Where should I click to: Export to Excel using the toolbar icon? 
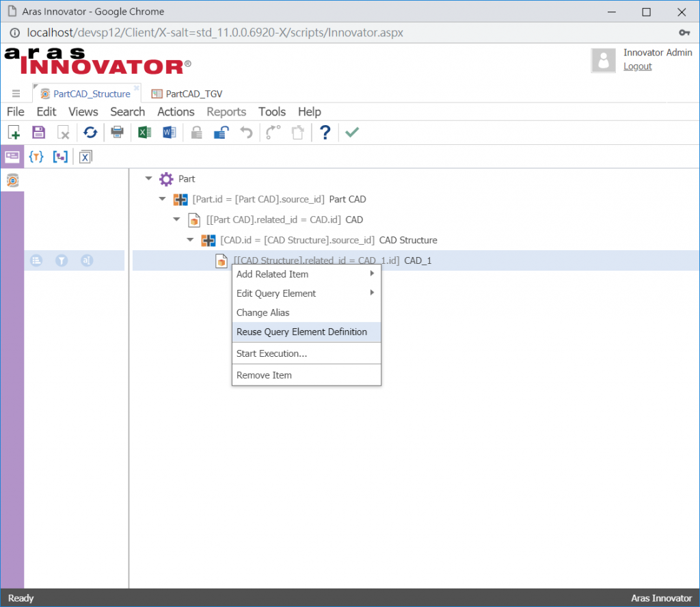(x=144, y=132)
